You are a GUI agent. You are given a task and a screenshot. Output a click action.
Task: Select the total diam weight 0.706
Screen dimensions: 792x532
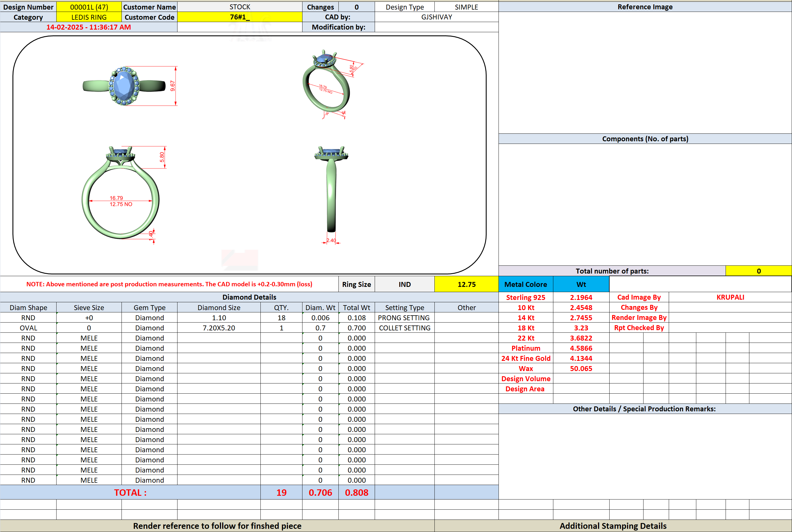320,492
